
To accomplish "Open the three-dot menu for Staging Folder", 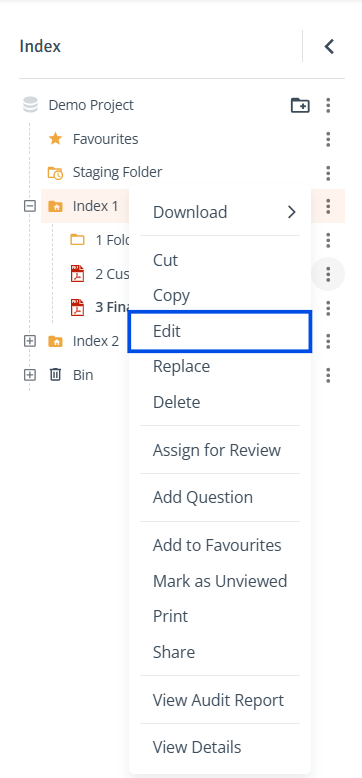I will [x=328, y=173].
